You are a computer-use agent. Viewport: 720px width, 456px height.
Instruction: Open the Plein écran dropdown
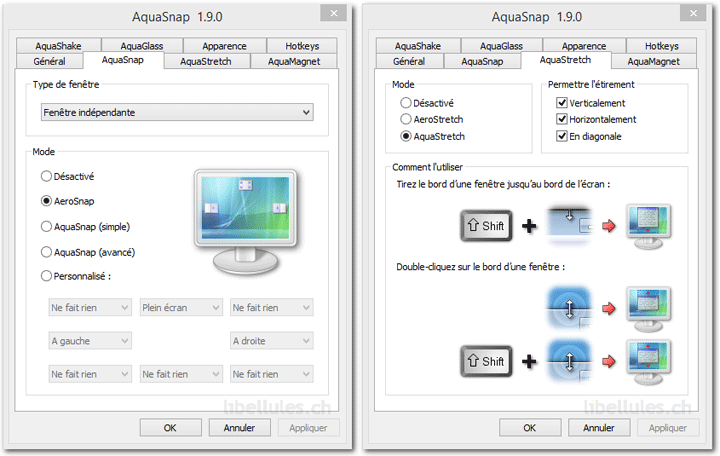point(181,308)
